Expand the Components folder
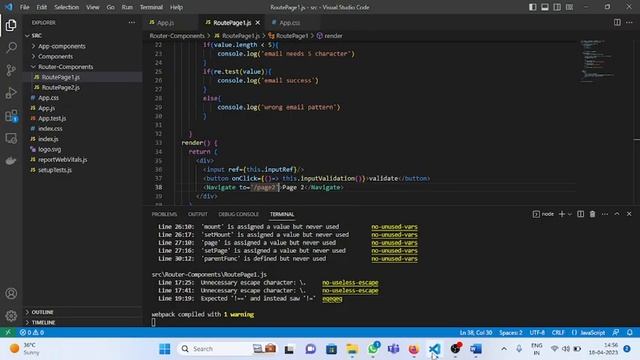The width and height of the screenshot is (640, 360). (56, 56)
